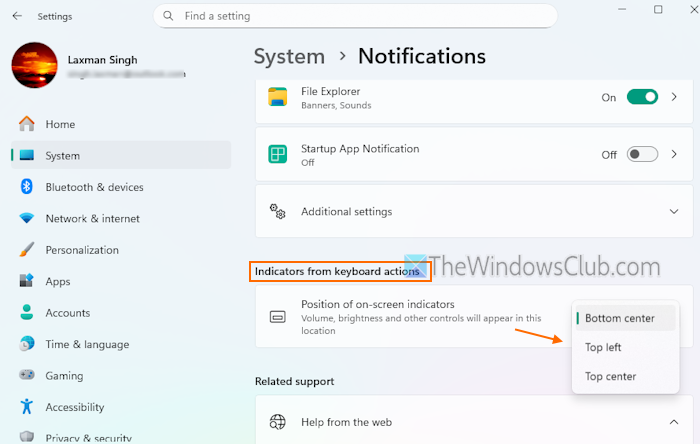Click the Gaming controller icon
Screen dimensions: 700x444
point(27,375)
